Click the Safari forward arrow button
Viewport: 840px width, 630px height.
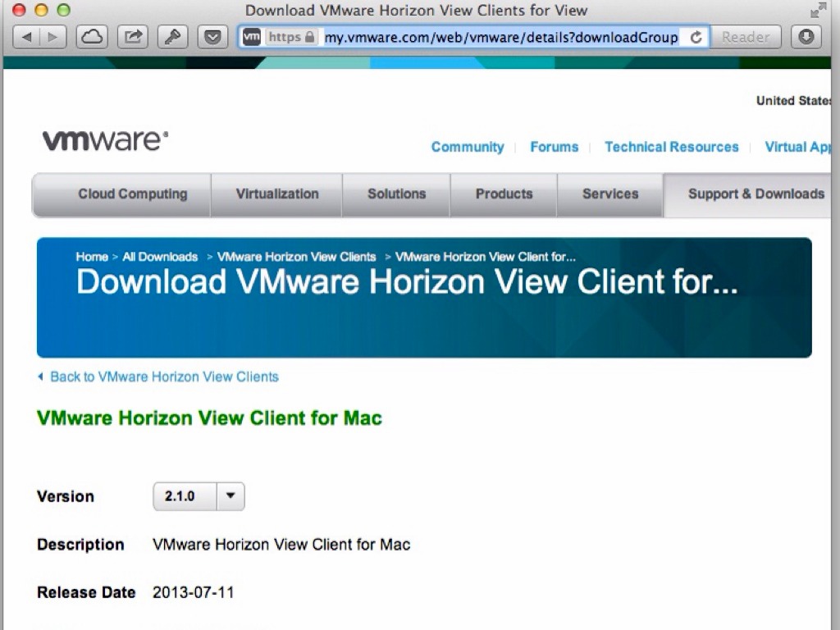pos(52,37)
